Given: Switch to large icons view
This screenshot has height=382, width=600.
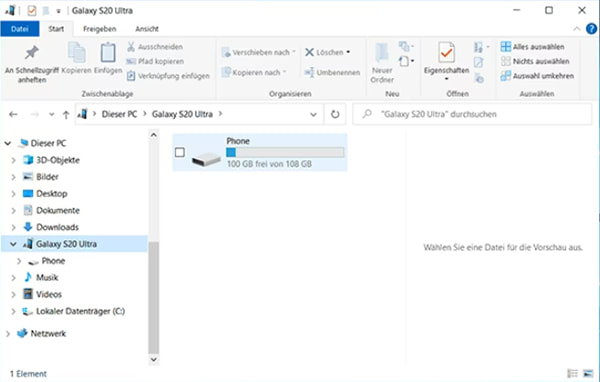Looking at the screenshot, I should pos(588,373).
